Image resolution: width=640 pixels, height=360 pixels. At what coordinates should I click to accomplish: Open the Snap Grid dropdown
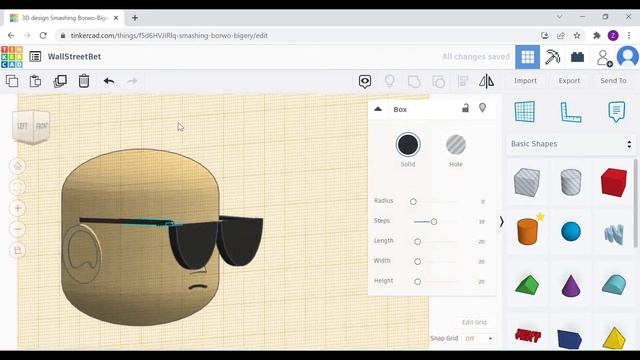point(479,338)
